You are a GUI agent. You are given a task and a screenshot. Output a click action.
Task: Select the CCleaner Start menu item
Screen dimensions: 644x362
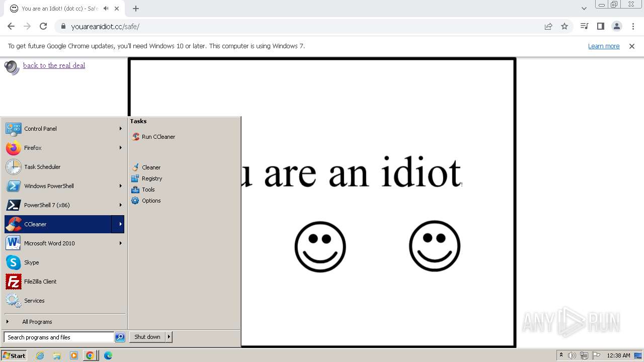pos(58,224)
